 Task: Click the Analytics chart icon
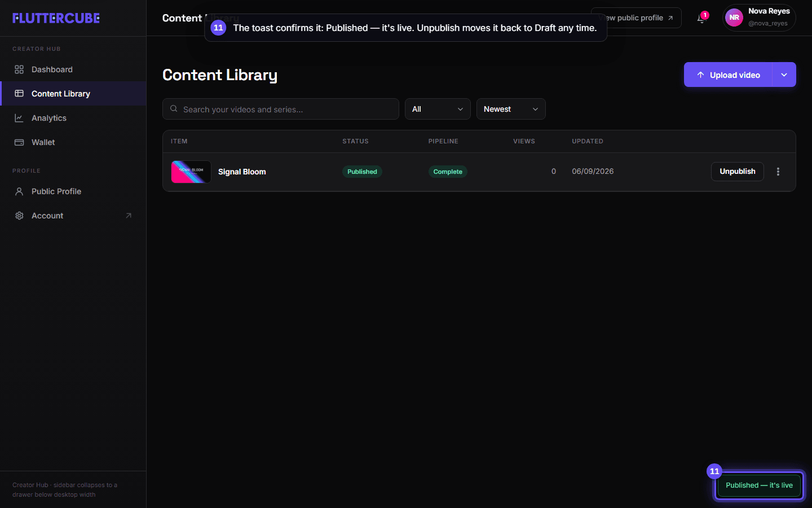[19, 118]
